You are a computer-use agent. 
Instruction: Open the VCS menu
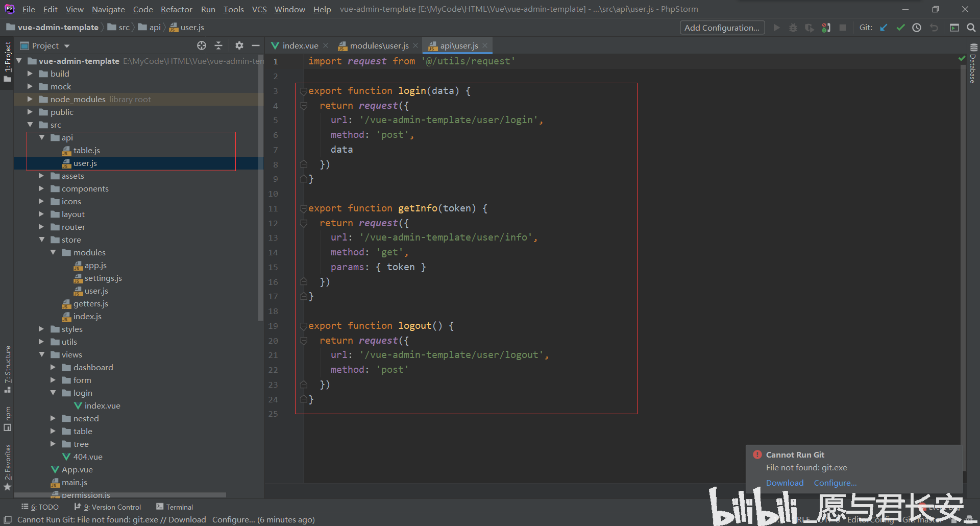coord(259,9)
